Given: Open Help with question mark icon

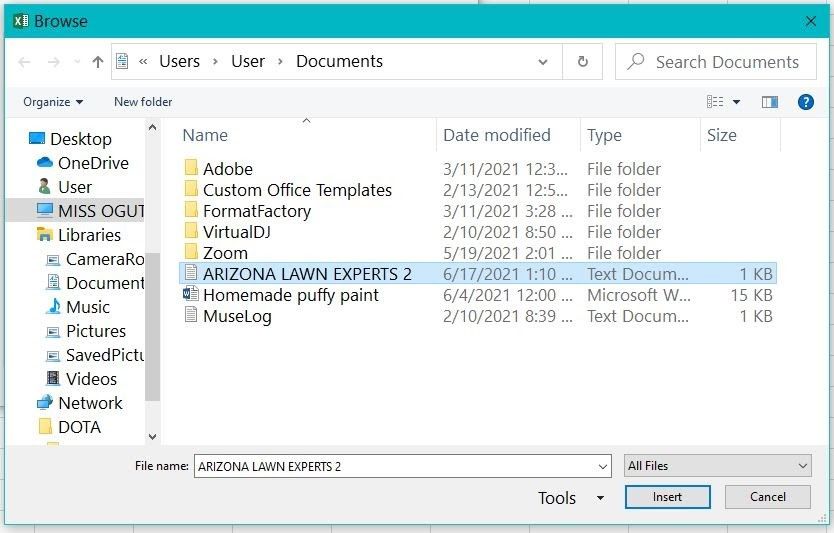Looking at the screenshot, I should [x=806, y=102].
